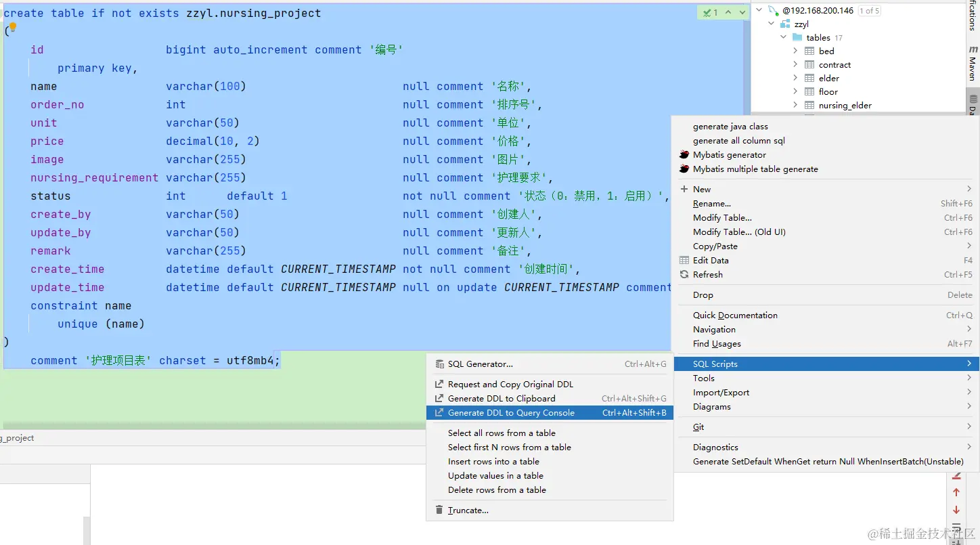Screen dimensions: 980x545
Task: Open the Maven tool window
Action: 973,64
